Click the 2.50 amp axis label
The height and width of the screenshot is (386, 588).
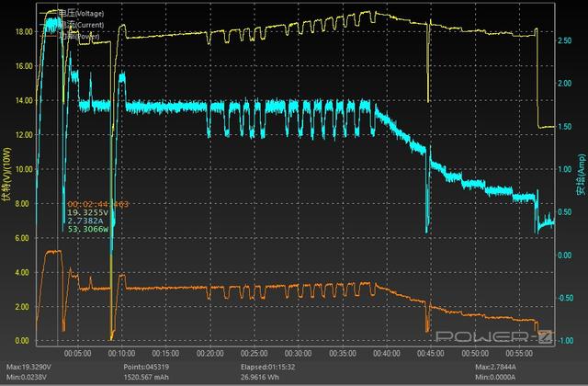[x=565, y=40]
